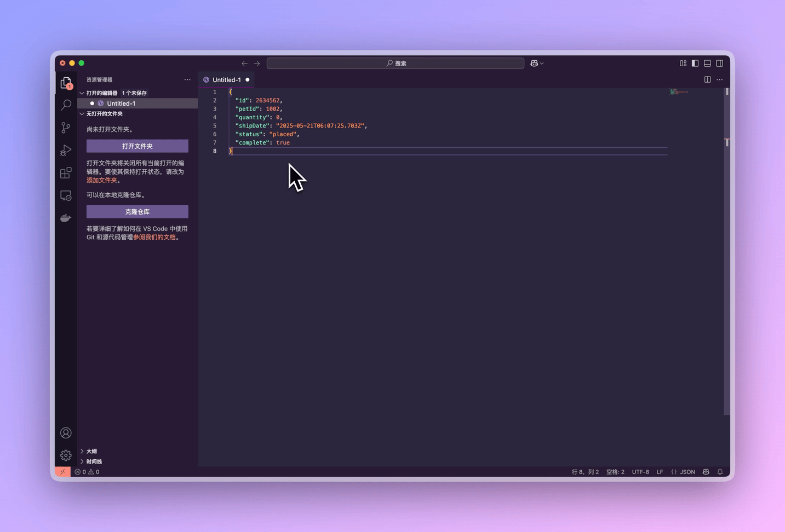Open the Customize Layout icon
Viewport: 785px width, 532px height.
point(683,63)
